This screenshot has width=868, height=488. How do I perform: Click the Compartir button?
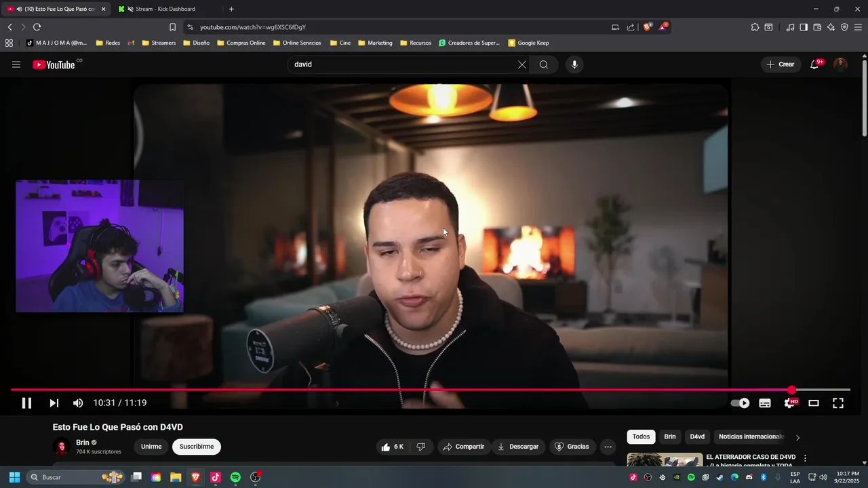pos(464,447)
